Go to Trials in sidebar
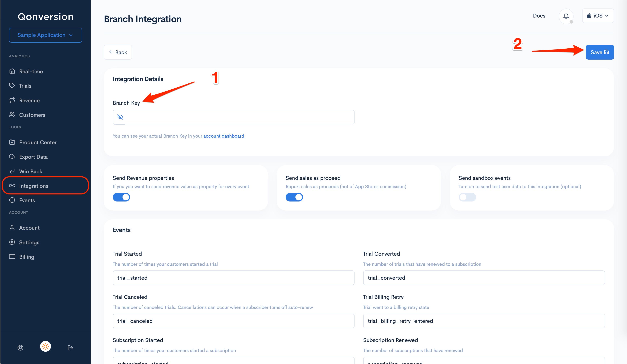The height and width of the screenshot is (364, 627). (25, 86)
